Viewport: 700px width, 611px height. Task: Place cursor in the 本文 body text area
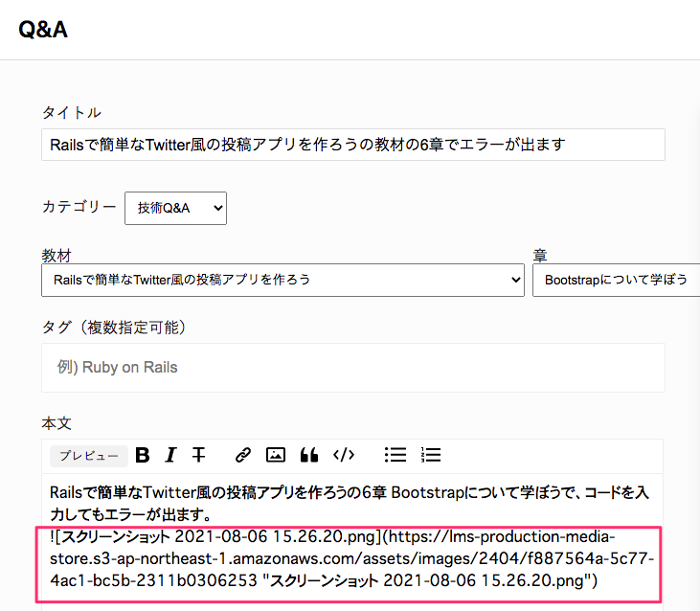(x=352, y=542)
